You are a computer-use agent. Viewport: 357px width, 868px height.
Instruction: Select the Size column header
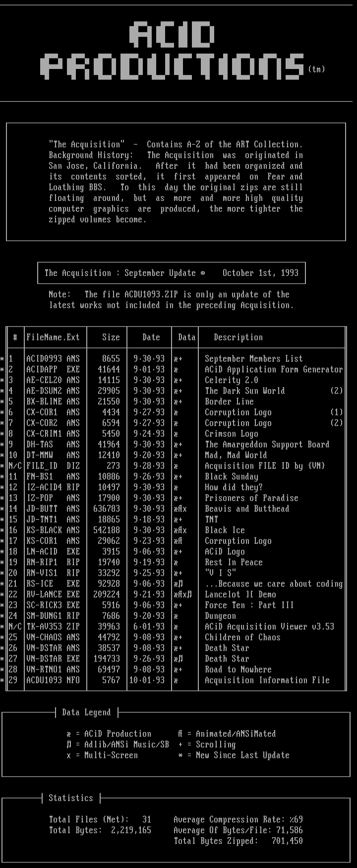[111, 337]
